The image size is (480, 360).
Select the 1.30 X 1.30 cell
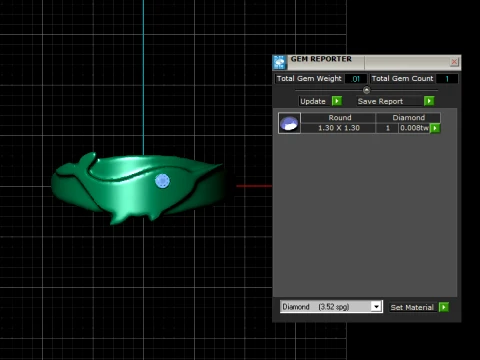[x=339, y=128]
